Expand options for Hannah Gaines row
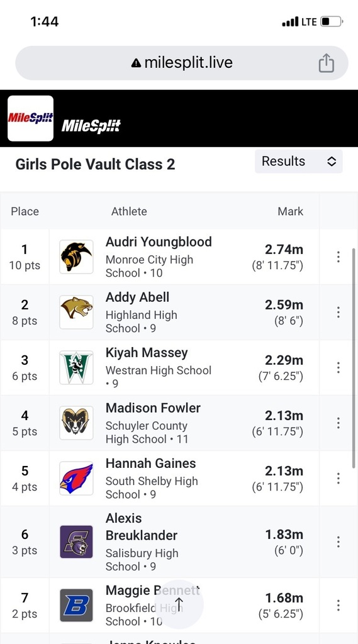 click(338, 478)
